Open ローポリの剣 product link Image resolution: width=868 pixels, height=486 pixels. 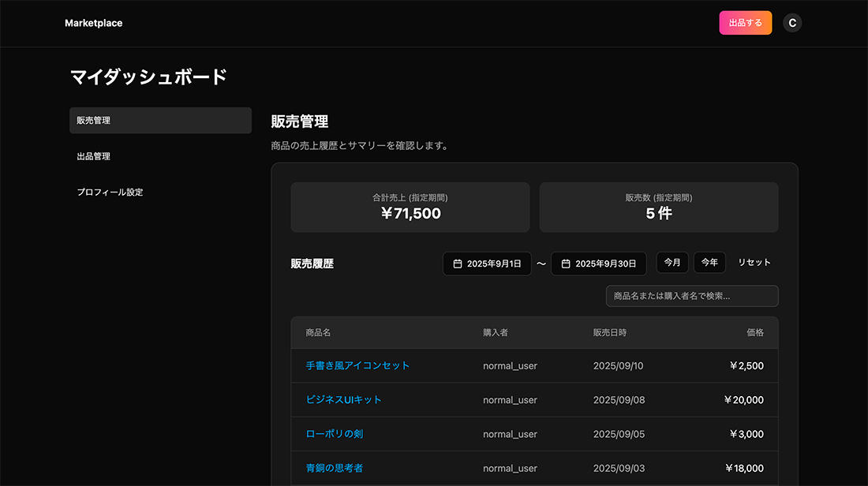pyautogui.click(x=335, y=434)
